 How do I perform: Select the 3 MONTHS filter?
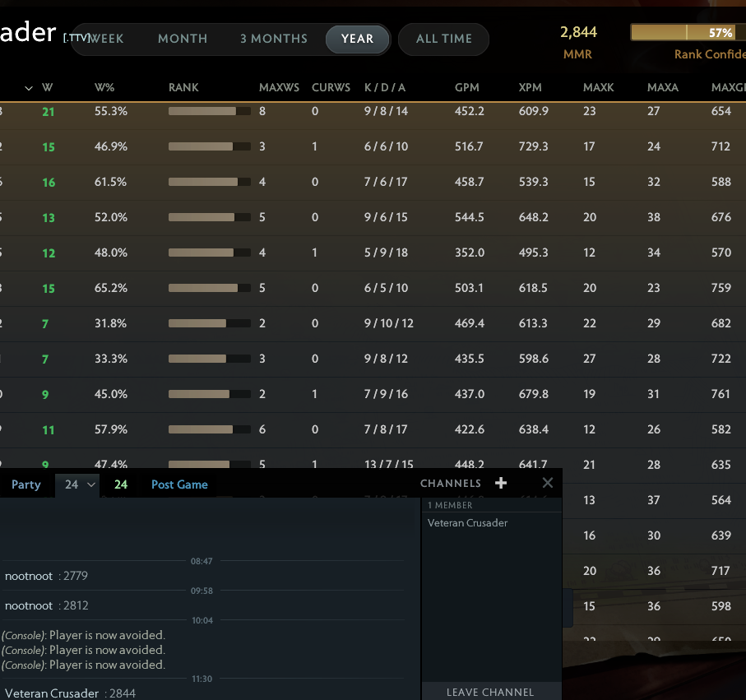(x=273, y=38)
